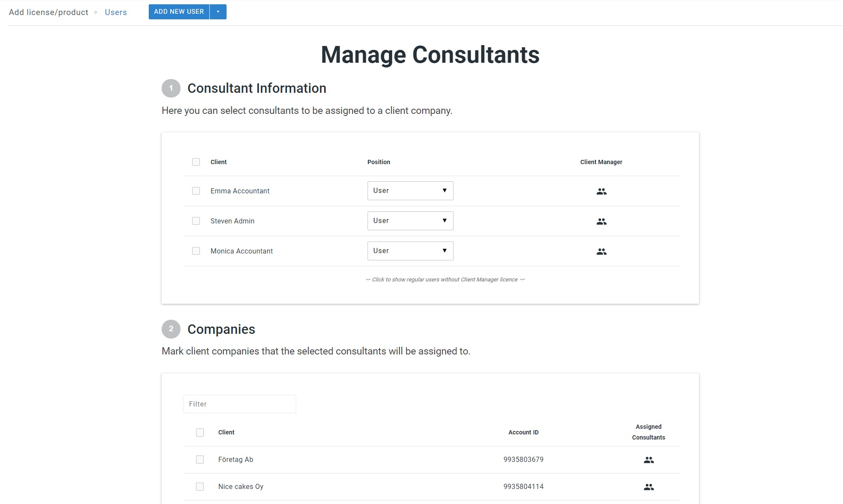Viewport: 843px width, 504px height.
Task: Open Monica Accountant's Position dropdown
Action: coord(410,251)
